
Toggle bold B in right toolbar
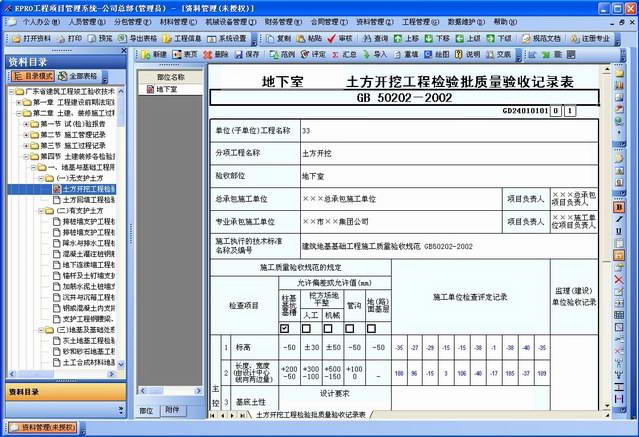click(x=619, y=207)
